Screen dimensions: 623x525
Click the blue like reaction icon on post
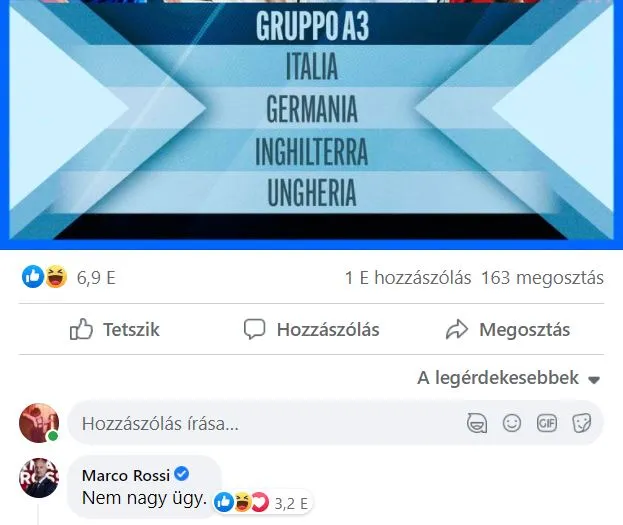pyautogui.click(x=33, y=277)
